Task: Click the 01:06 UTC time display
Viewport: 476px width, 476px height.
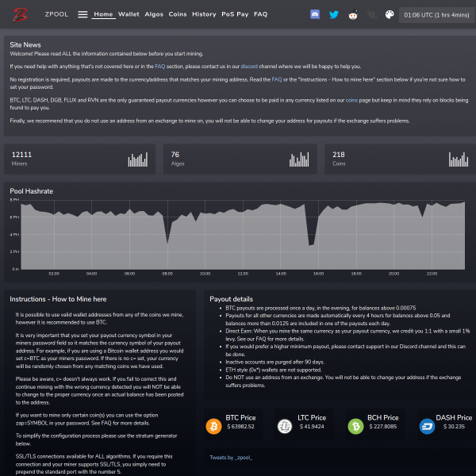Action: point(436,15)
